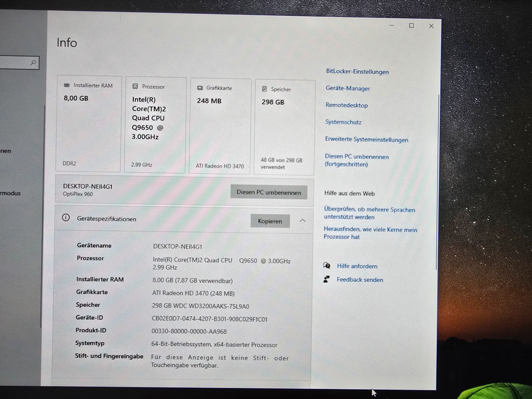The height and width of the screenshot is (399, 532).
Task: Open link about mehrere Sprachen unterstützt
Action: point(369,213)
